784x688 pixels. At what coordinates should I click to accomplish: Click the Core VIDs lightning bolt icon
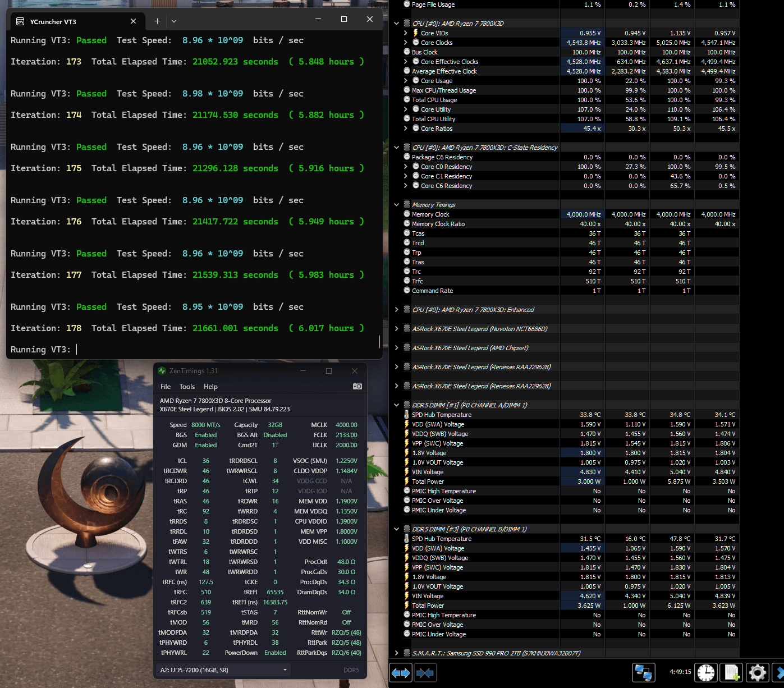[416, 33]
